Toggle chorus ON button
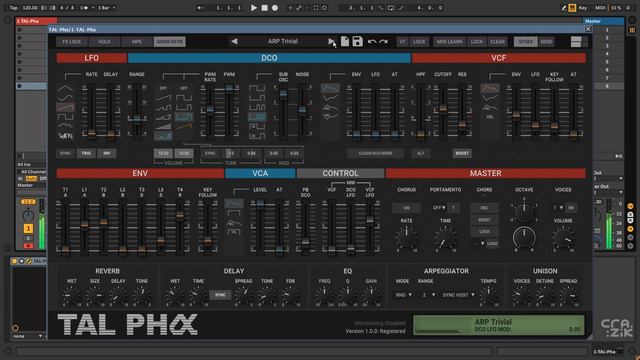Screen dimensions: 640x360 [x=406, y=208]
